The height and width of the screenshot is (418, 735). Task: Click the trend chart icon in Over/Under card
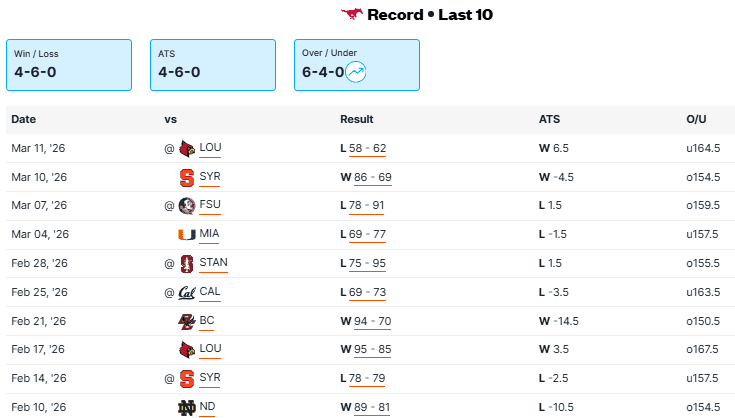click(x=356, y=71)
